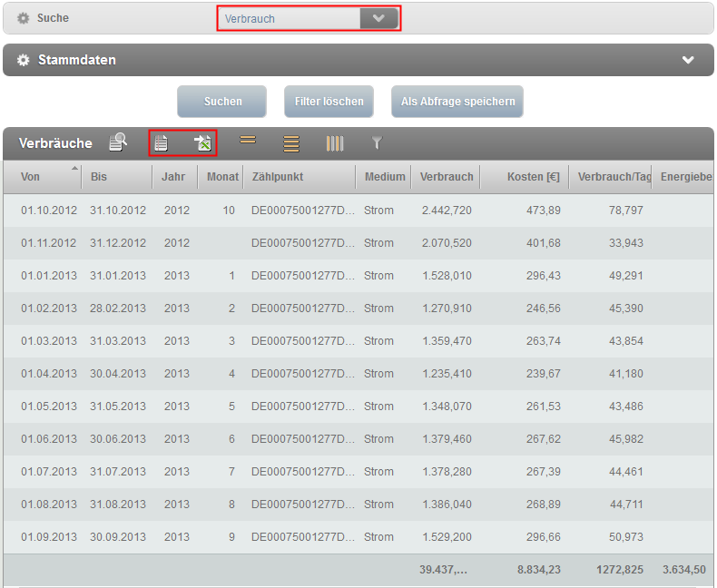Open the column selection icon

pyautogui.click(x=335, y=142)
